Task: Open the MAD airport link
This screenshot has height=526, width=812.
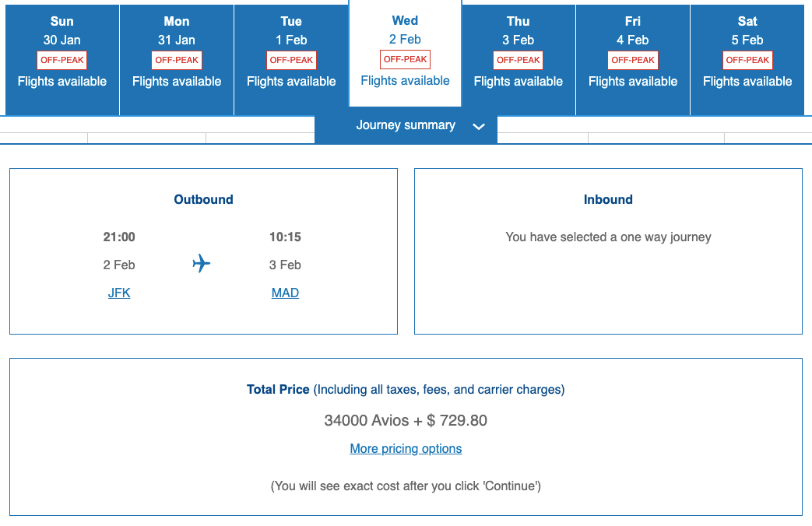Action: [x=286, y=293]
